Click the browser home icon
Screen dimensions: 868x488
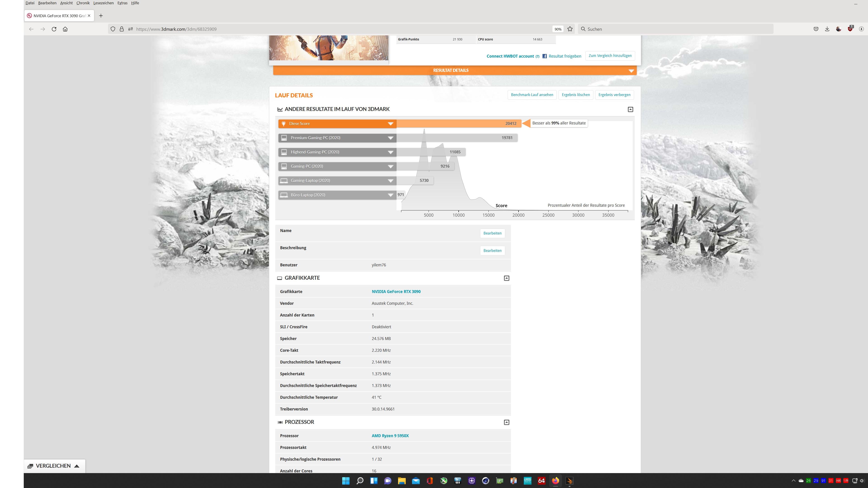point(65,29)
